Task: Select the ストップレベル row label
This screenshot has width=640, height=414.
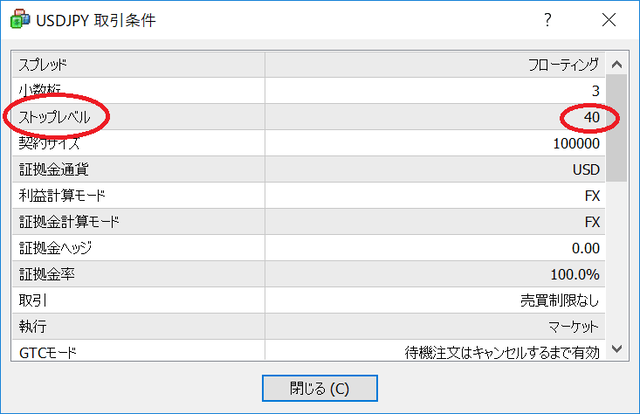Action: tap(55, 117)
